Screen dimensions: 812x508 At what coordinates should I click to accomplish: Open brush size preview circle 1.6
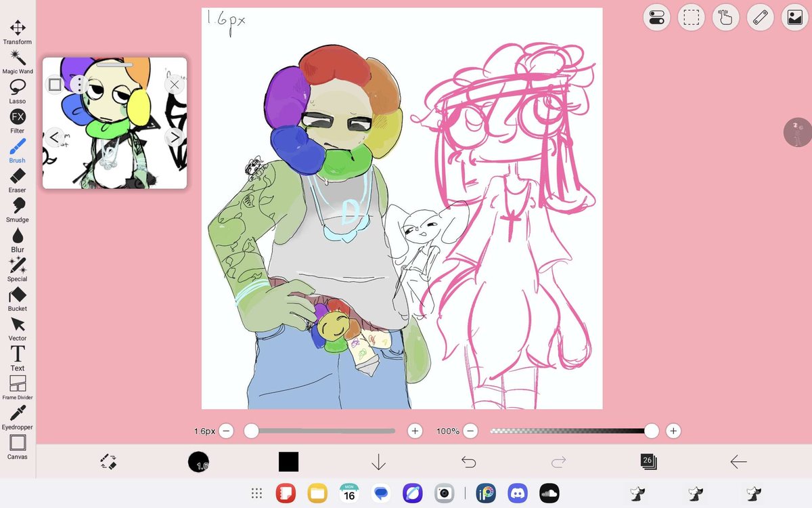coord(198,462)
